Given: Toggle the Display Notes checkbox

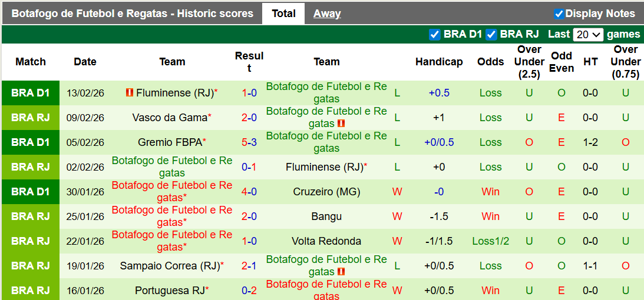Looking at the screenshot, I should pyautogui.click(x=559, y=14).
